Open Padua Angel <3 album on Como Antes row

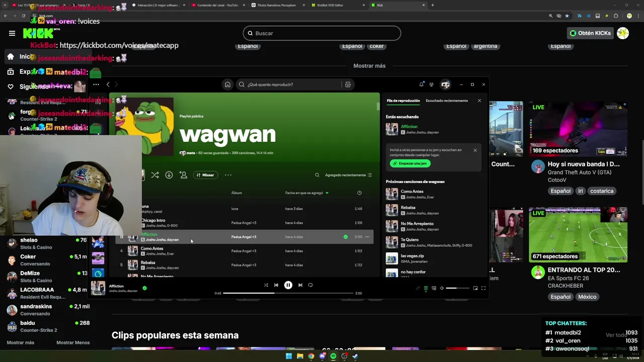coord(244,251)
